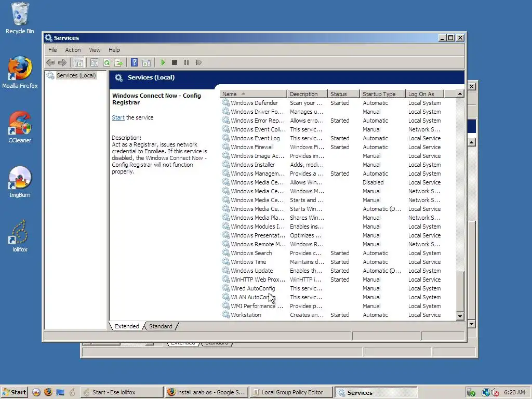Viewport: 532px width, 399px height.
Task: Click services list scroll down arrow
Action: [460, 316]
